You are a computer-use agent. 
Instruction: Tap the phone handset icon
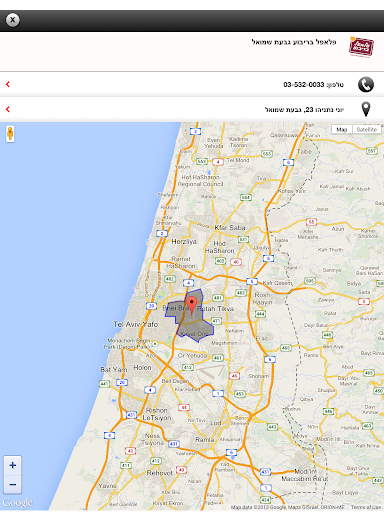(x=366, y=85)
